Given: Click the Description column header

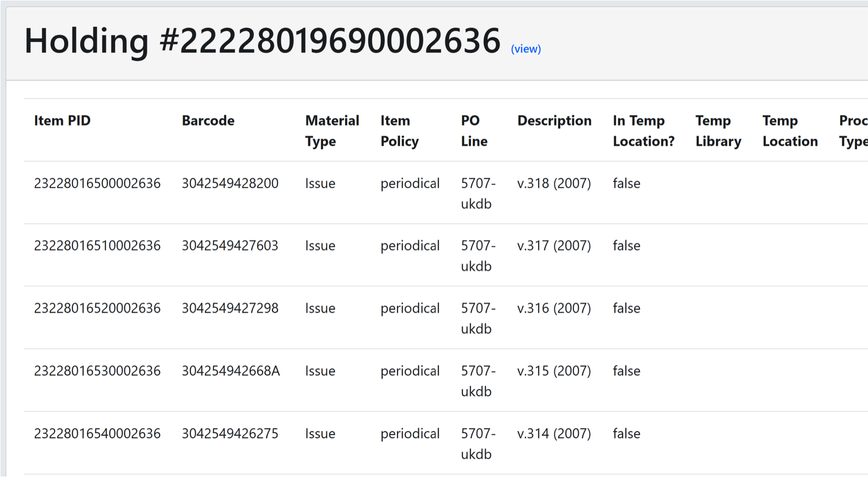Looking at the screenshot, I should tap(554, 121).
